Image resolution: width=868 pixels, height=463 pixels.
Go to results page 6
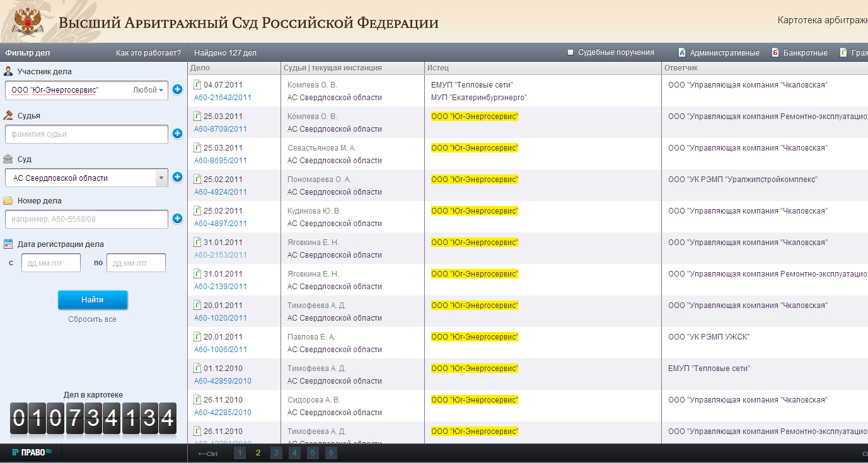click(x=331, y=453)
